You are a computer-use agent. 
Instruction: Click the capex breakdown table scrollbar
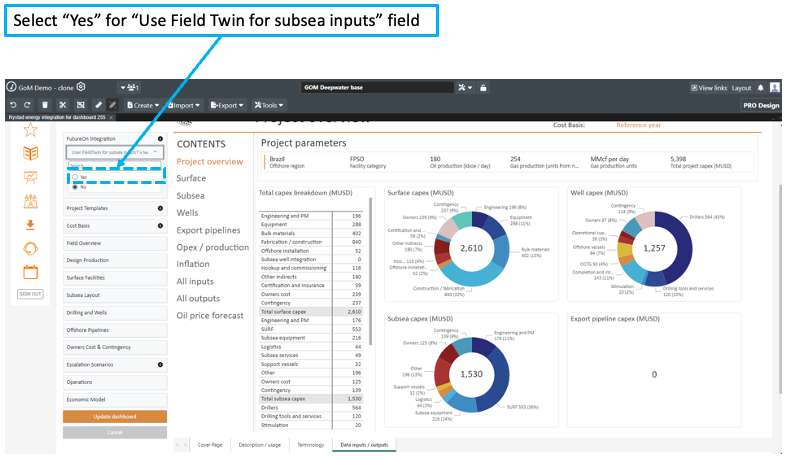pyautogui.click(x=371, y=271)
